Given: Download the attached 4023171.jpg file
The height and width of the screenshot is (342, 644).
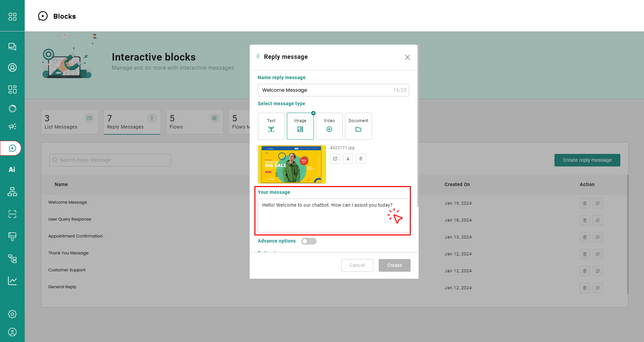Looking at the screenshot, I should pos(348,159).
